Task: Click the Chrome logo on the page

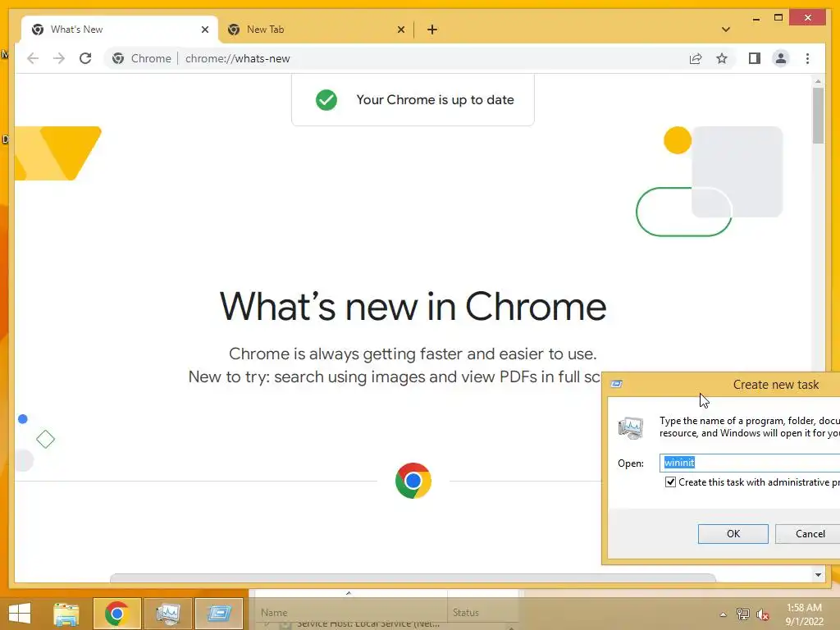Action: tap(413, 481)
